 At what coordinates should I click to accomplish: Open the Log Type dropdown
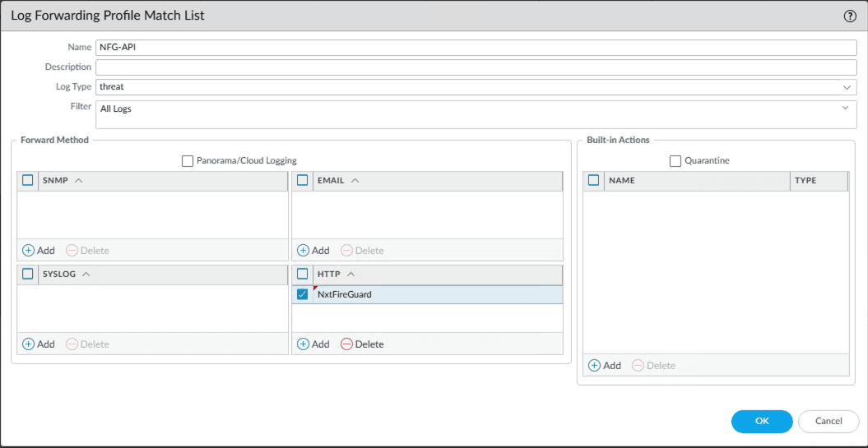pyautogui.click(x=847, y=86)
